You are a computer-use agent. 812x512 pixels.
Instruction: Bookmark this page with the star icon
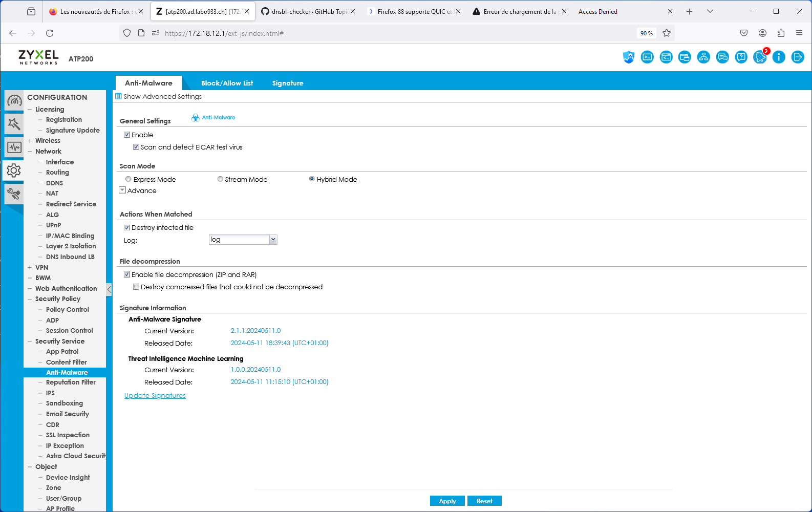pos(667,33)
